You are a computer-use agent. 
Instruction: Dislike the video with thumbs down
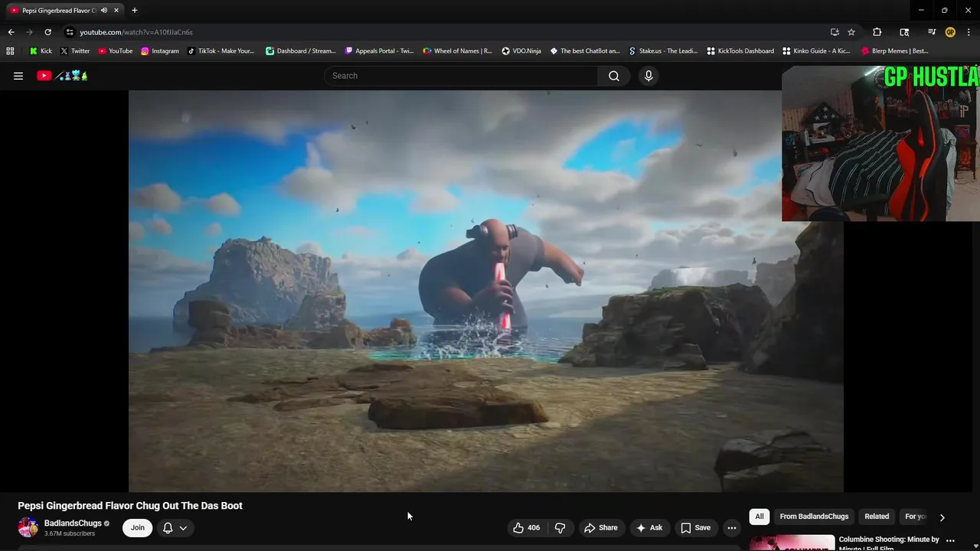(x=560, y=527)
